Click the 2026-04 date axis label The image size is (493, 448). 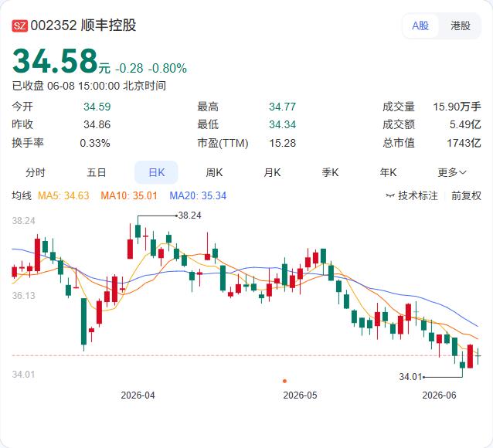pyautogui.click(x=138, y=395)
